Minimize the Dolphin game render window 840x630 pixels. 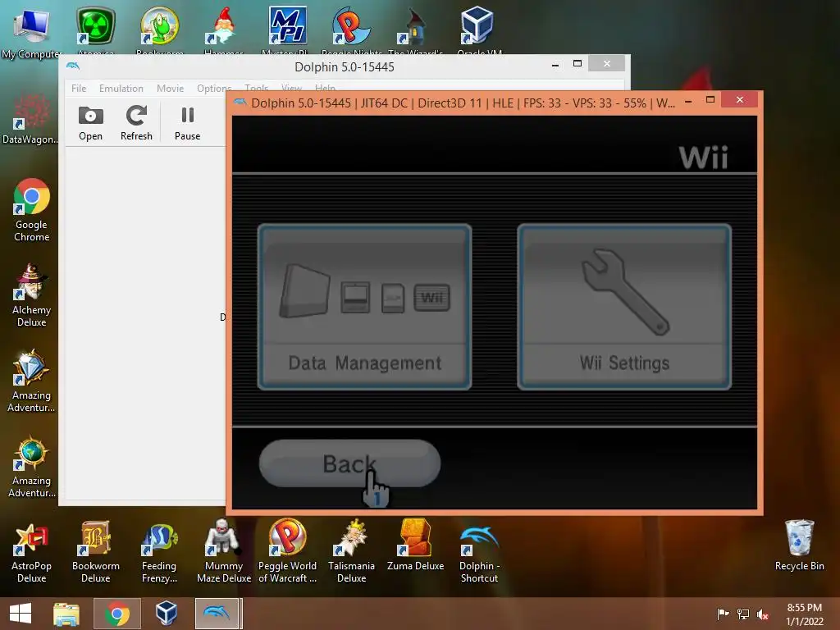click(x=688, y=101)
